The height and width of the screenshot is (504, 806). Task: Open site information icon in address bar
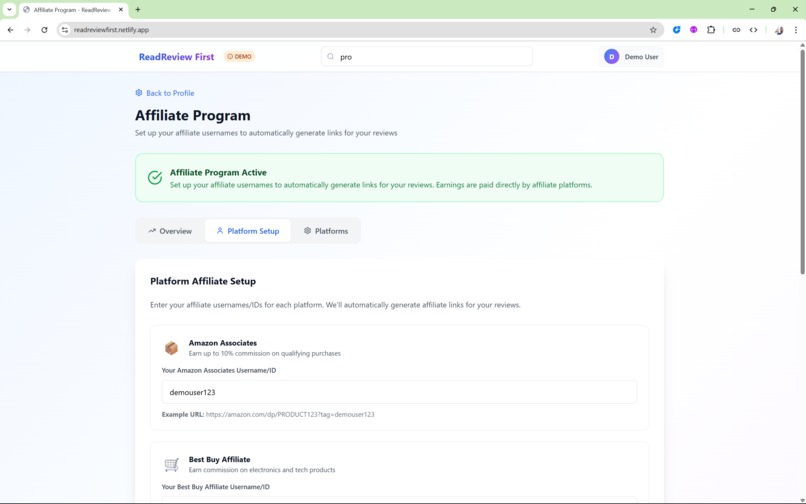(x=65, y=30)
